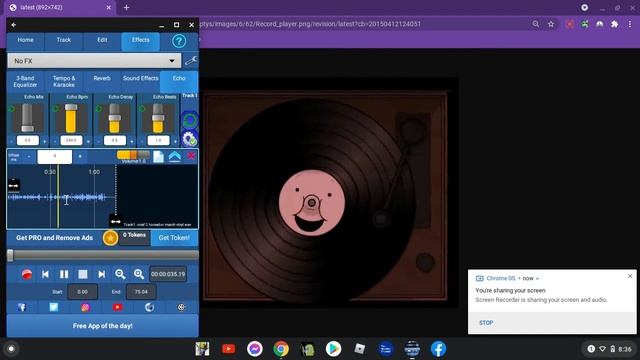Adjust the track Volume slider bar
640x360 pixels.
pyautogui.click(x=133, y=155)
